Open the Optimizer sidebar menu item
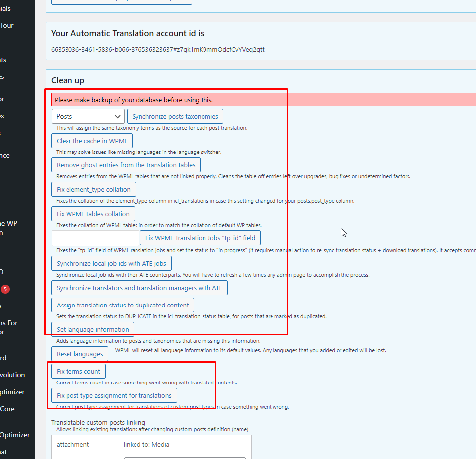Image resolution: width=476 pixels, height=459 pixels. [14, 435]
